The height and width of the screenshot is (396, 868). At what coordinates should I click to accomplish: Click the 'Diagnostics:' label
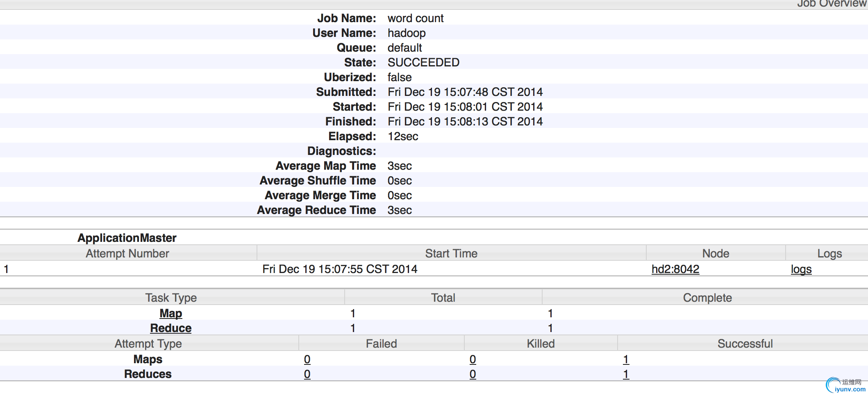coord(341,151)
